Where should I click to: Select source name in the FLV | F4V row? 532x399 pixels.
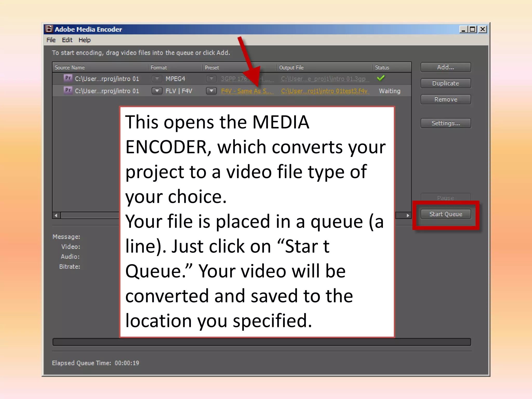107,91
